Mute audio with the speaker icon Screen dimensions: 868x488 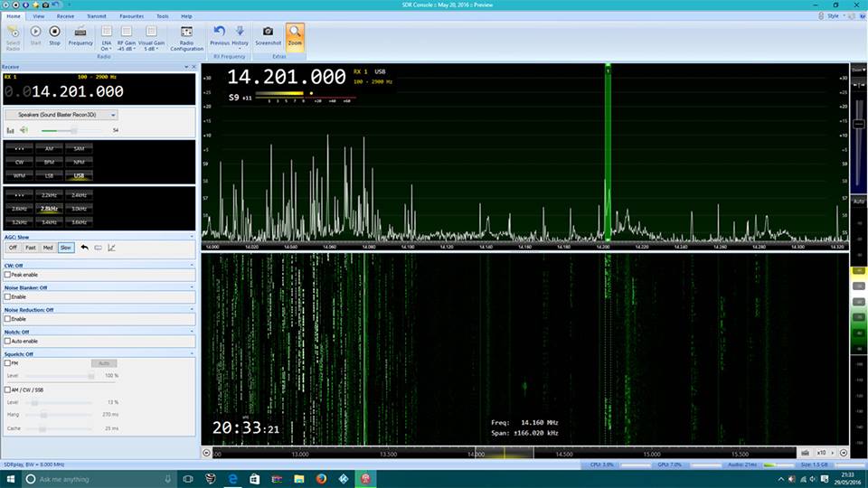pos(24,130)
